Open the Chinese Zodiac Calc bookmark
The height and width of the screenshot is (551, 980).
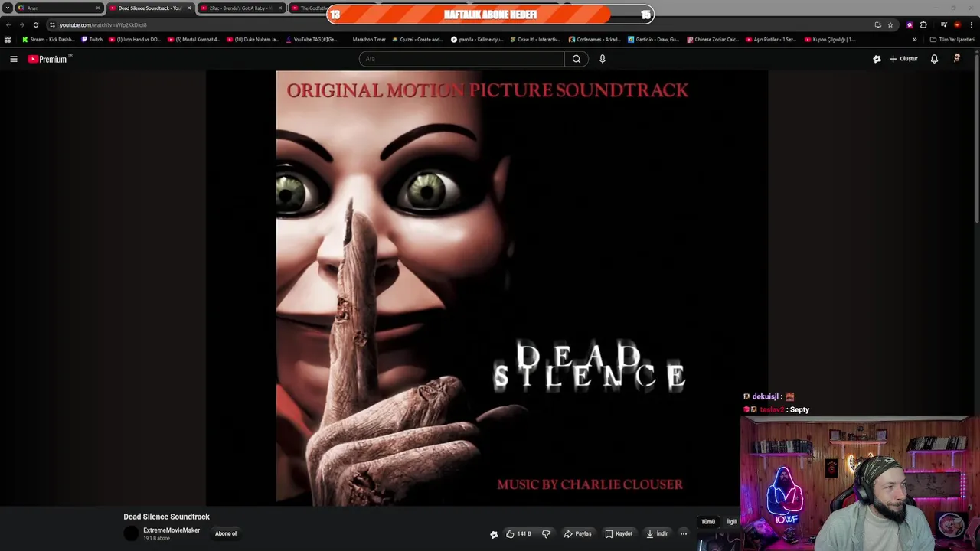tap(713, 39)
